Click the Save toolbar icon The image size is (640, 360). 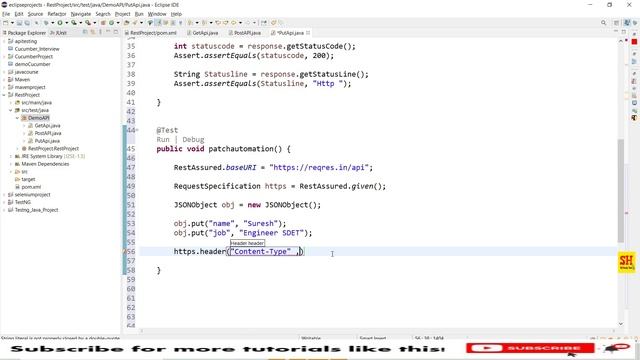[x=19, y=23]
